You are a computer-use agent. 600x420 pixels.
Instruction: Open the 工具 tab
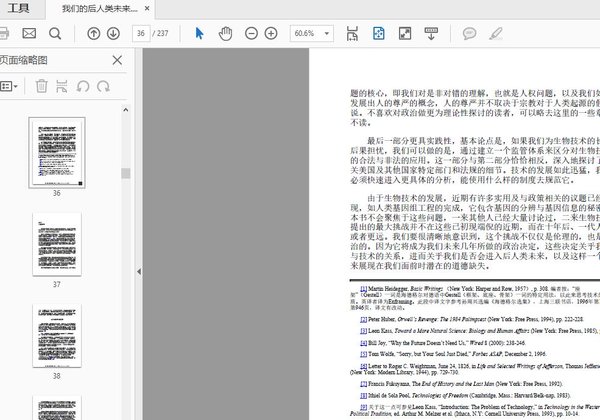18,9
